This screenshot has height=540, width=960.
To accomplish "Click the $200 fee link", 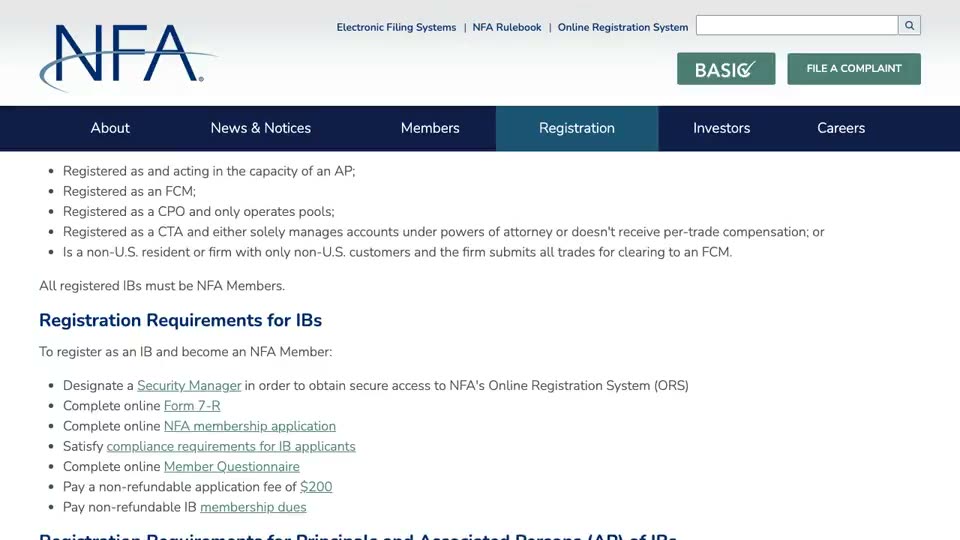I will point(316,487).
